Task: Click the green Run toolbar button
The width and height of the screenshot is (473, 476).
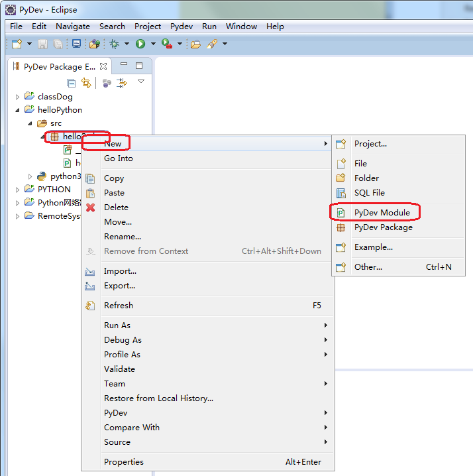Action: pyautogui.click(x=140, y=44)
